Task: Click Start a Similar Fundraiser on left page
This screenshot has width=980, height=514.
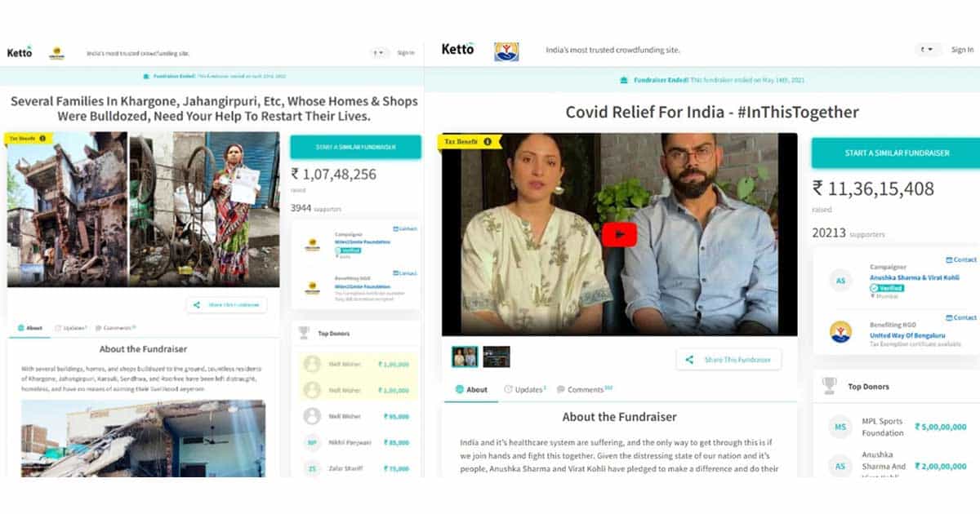Action: 355,147
